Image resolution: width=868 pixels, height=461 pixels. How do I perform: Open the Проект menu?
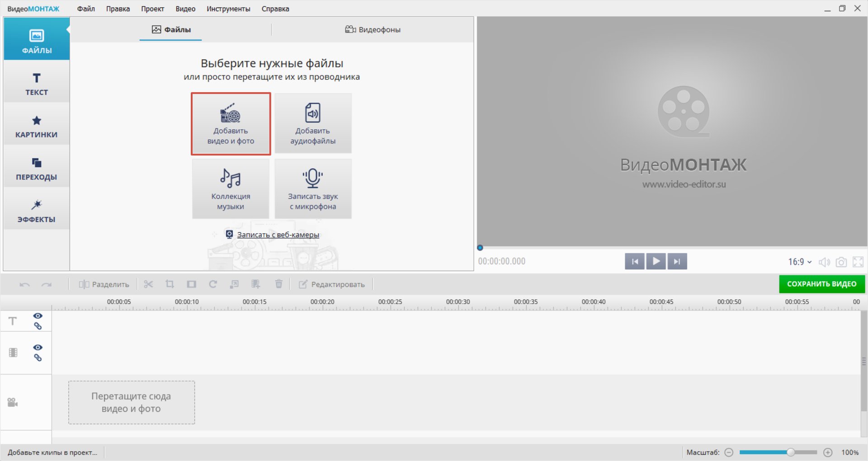152,9
